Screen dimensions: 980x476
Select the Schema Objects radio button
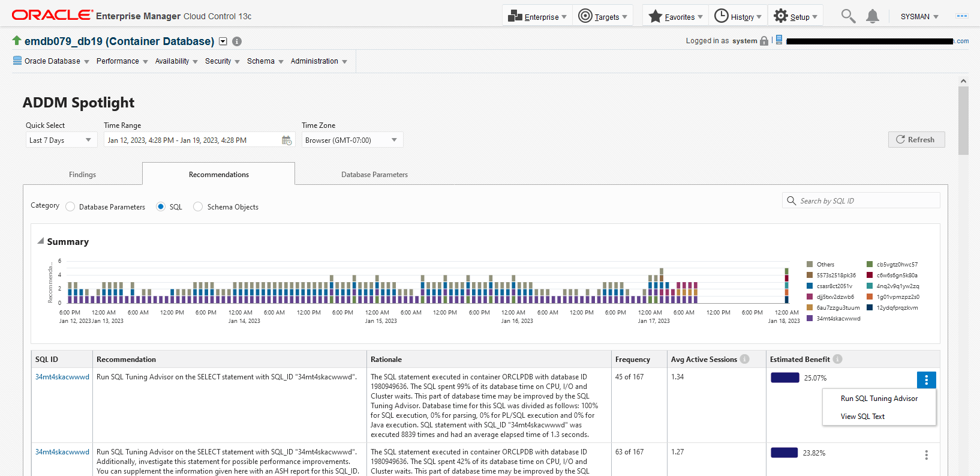(198, 206)
